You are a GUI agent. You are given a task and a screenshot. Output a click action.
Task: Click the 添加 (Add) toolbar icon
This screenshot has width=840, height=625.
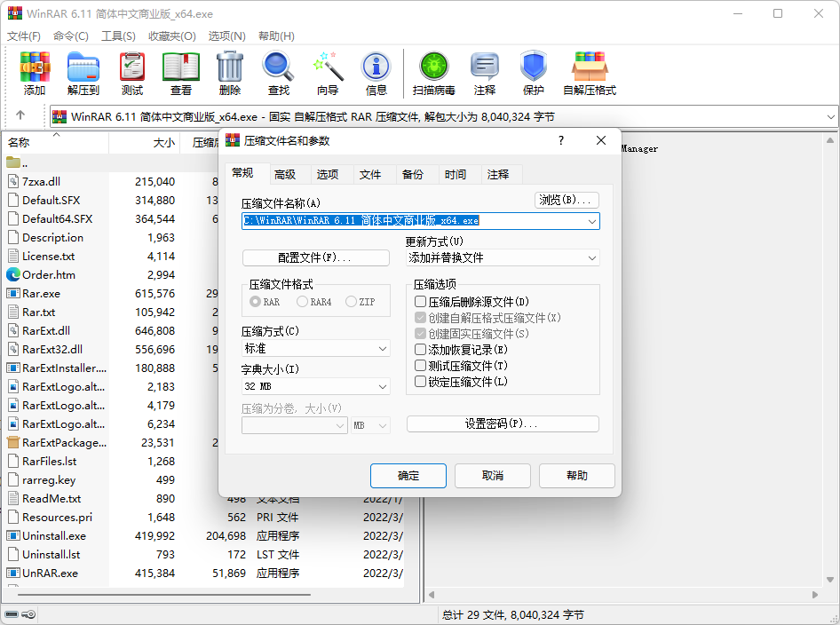35,73
